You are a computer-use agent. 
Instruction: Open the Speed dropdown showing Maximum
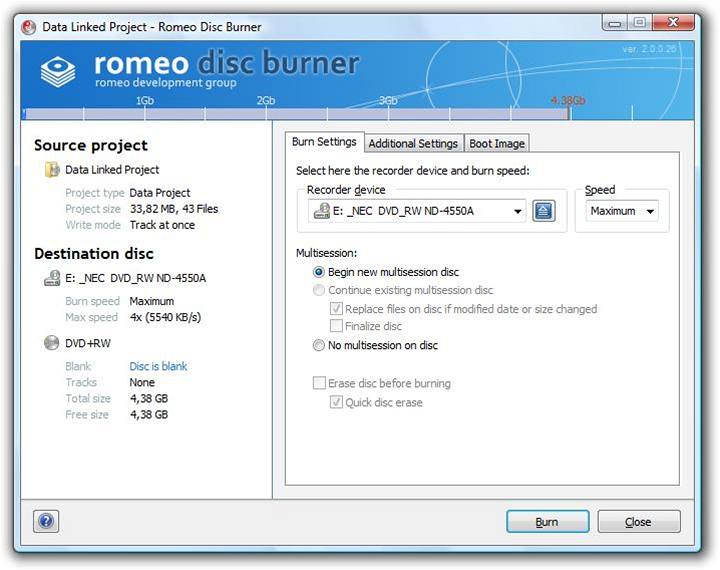click(x=622, y=211)
